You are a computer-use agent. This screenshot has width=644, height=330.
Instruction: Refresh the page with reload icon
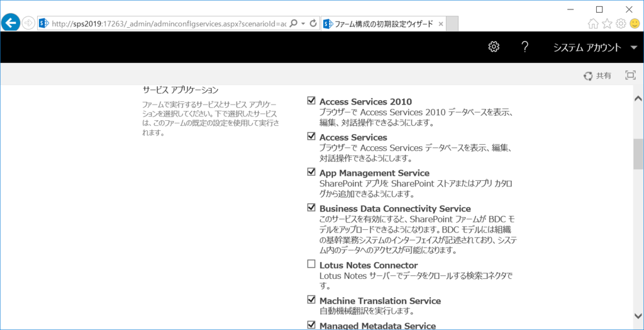tap(313, 23)
